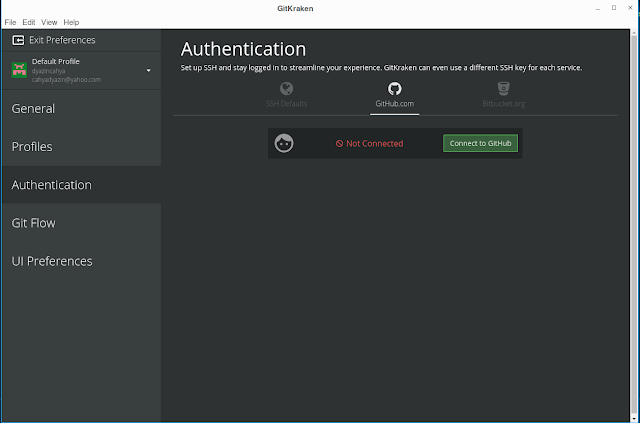Click the Not Connected status text
640x423 pixels.
click(374, 143)
